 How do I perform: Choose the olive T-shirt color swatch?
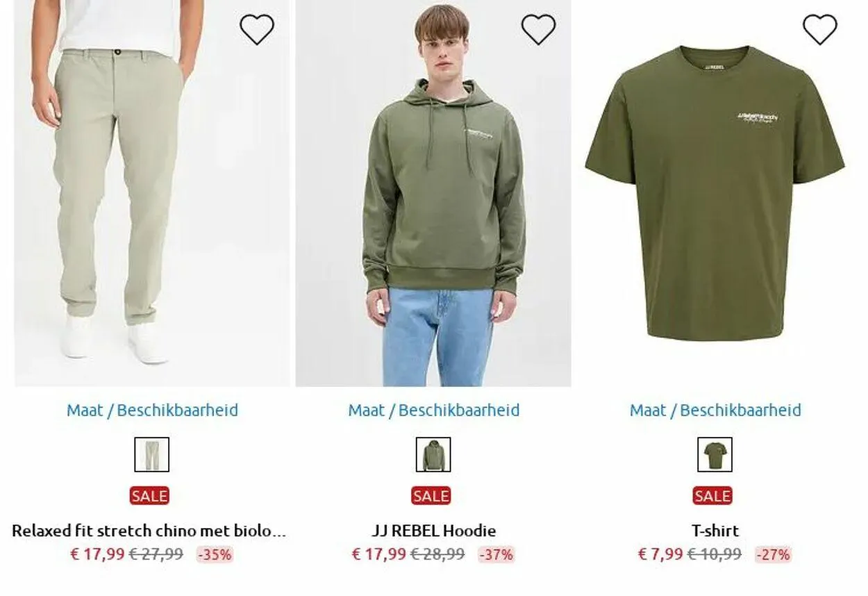[x=715, y=454]
